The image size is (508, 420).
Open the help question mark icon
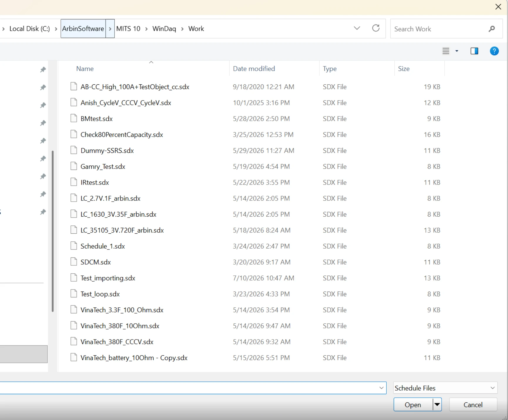pyautogui.click(x=494, y=51)
